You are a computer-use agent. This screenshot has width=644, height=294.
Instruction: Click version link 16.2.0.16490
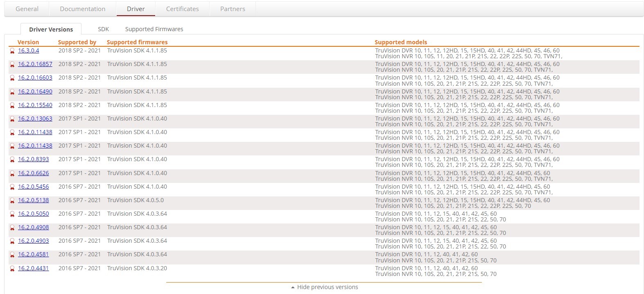pos(35,91)
